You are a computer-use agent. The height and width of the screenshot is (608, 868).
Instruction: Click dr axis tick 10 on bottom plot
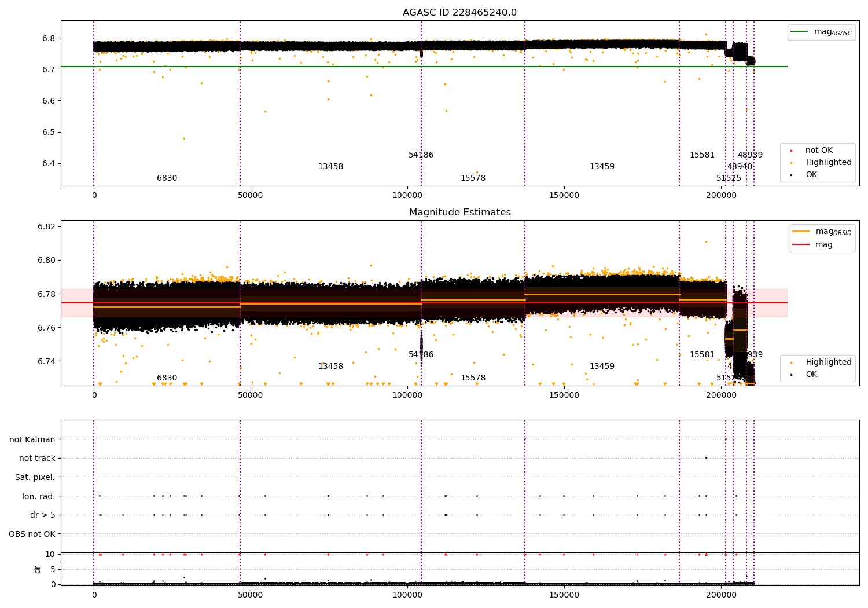pyautogui.click(x=50, y=554)
